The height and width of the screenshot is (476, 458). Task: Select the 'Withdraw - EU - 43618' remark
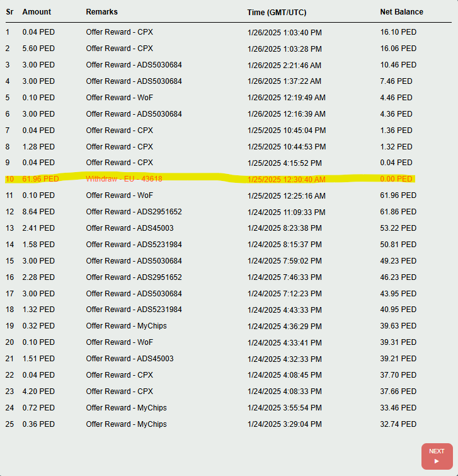pos(124,179)
